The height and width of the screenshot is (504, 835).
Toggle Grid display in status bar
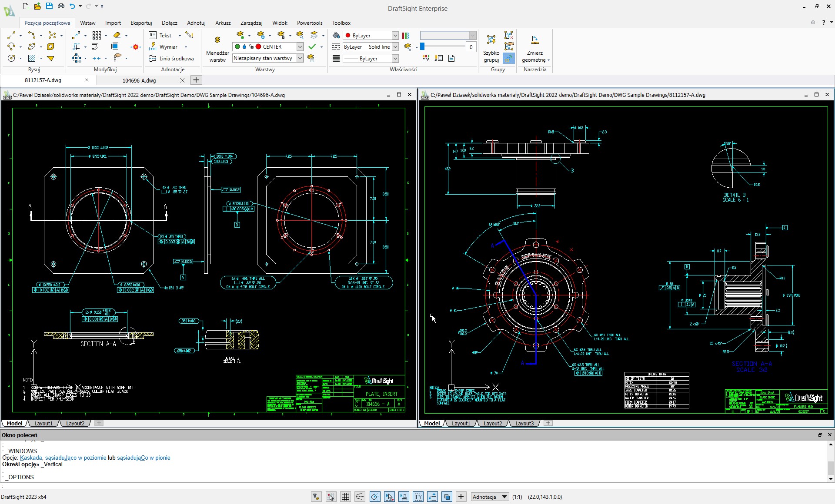pos(345,497)
